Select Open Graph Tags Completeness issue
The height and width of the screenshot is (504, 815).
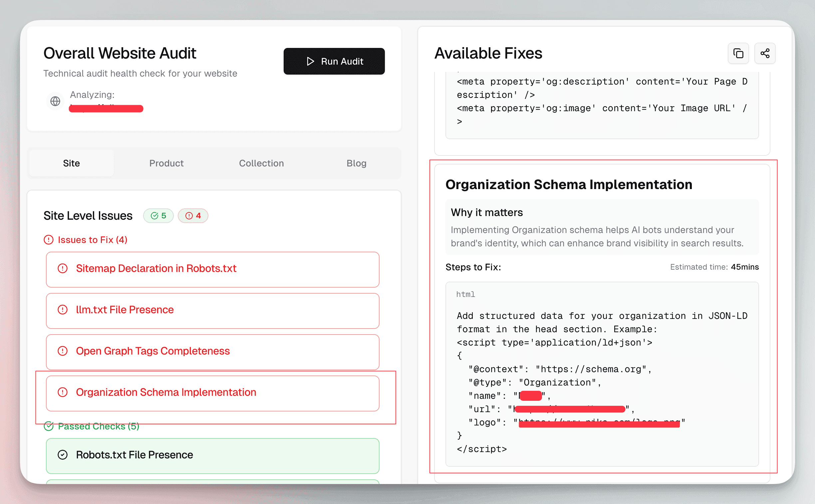(213, 352)
